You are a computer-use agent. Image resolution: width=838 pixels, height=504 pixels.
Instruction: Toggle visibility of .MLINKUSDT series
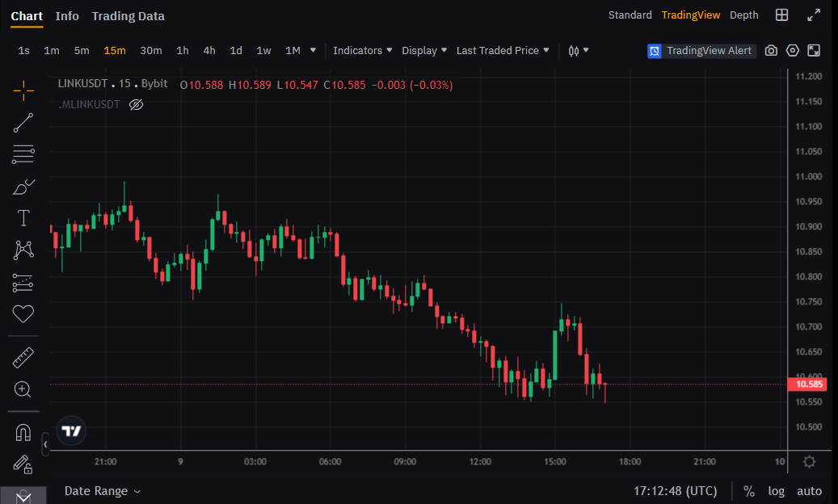point(136,104)
